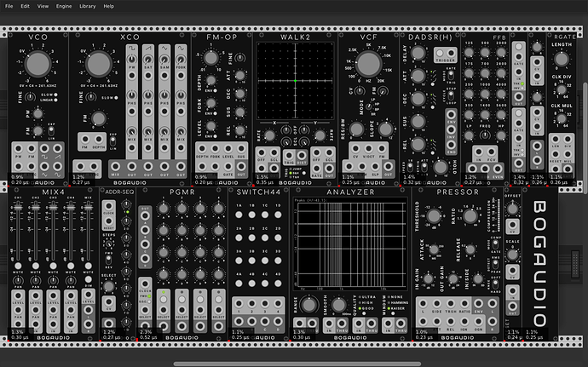The image size is (588, 367).
Task: Click SWITCH44 2B matrix button
Action: [x=252, y=238]
